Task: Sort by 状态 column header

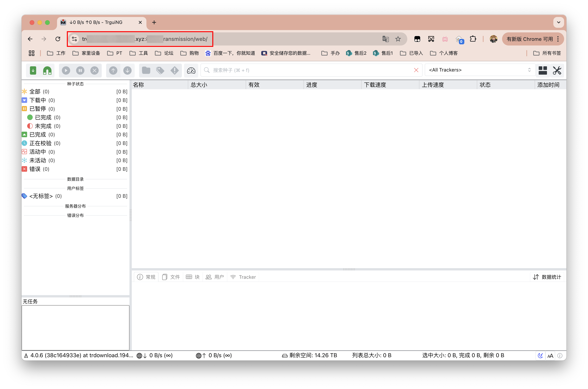Action: [x=506, y=85]
